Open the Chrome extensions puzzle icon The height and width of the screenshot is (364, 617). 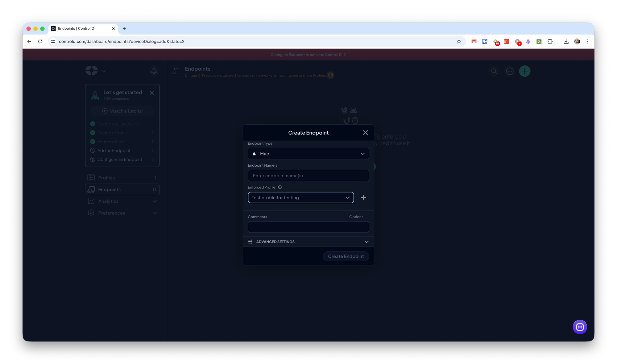tap(550, 41)
